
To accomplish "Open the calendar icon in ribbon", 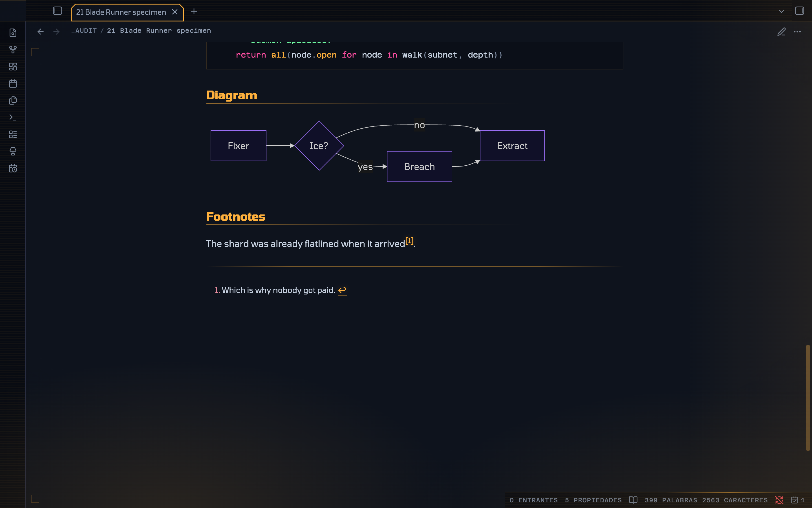I will pyautogui.click(x=13, y=84).
